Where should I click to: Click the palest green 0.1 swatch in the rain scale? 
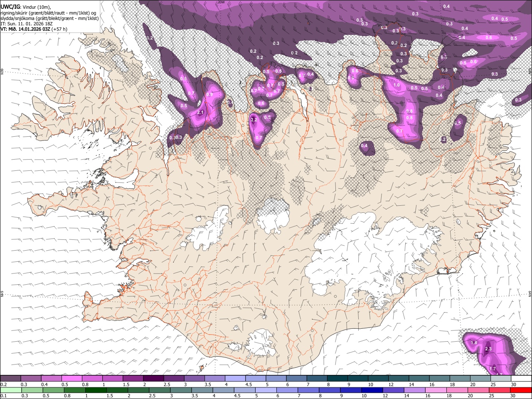tap(10, 390)
